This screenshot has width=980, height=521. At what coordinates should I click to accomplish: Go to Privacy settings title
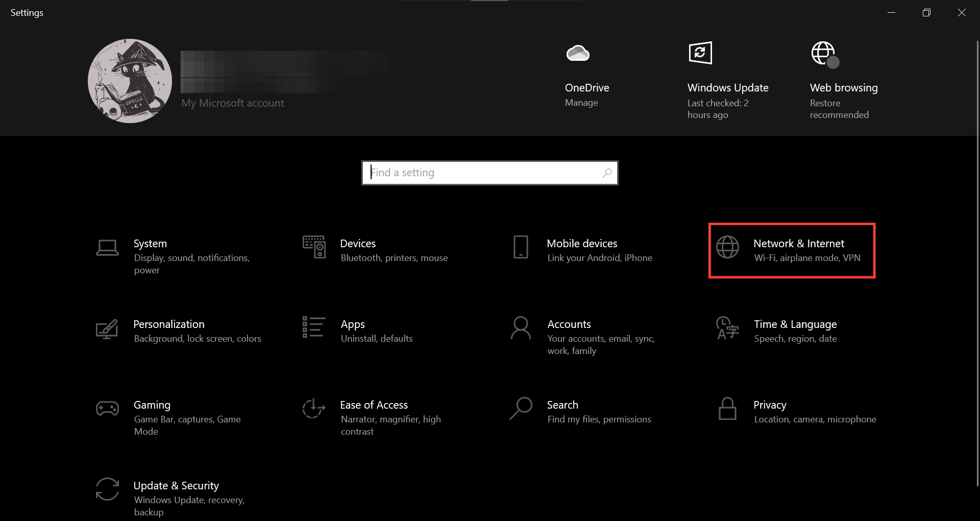click(770, 405)
